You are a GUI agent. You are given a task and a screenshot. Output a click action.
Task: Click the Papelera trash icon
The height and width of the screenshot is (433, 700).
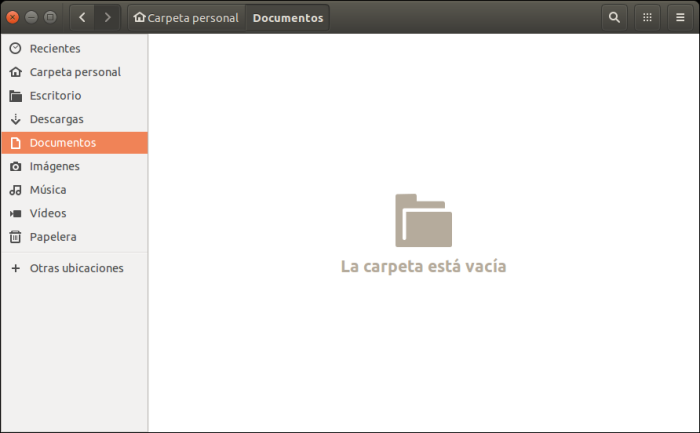pos(15,237)
